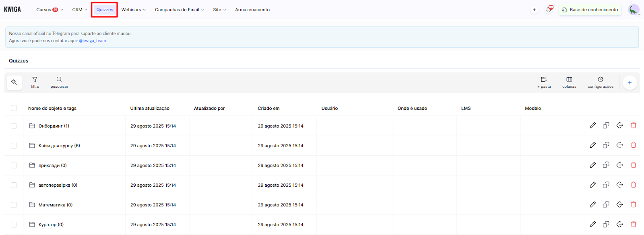Expand the Webinars dropdown menu

pyautogui.click(x=133, y=10)
